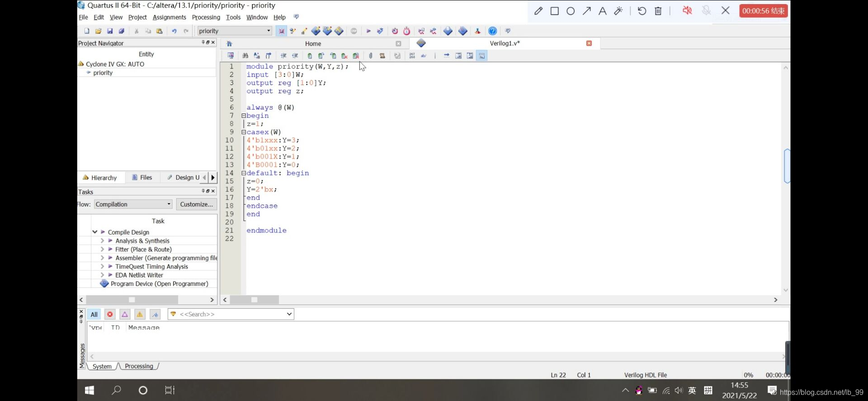Select the priority entity in hierarchy

[103, 73]
